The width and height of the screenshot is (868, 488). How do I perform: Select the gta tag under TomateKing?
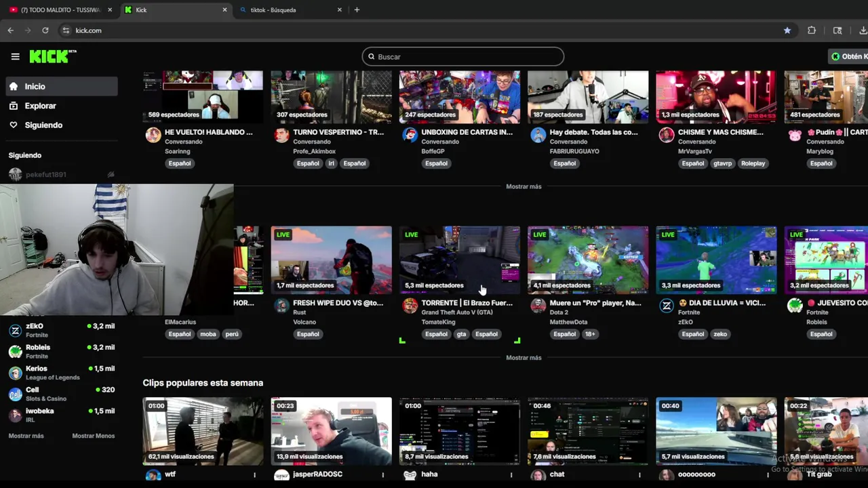pos(462,334)
